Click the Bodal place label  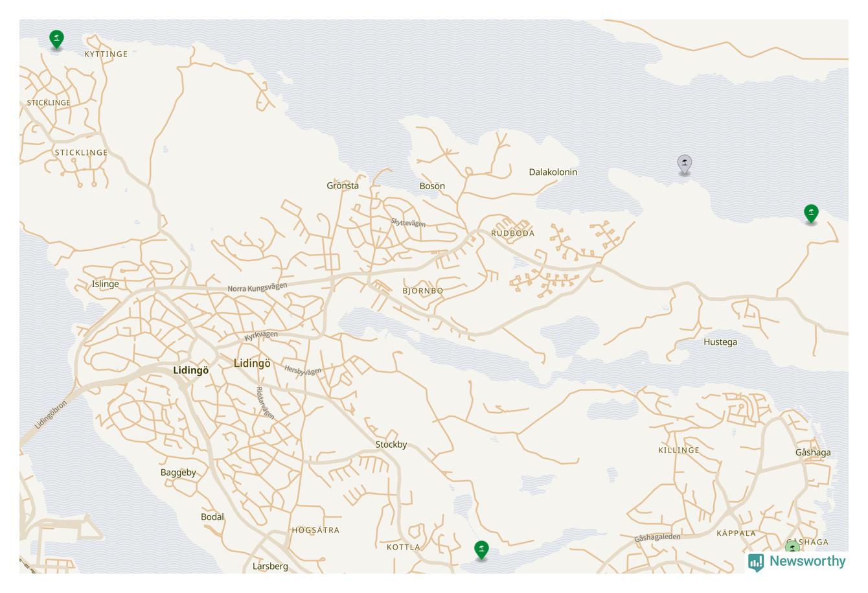coord(212,517)
